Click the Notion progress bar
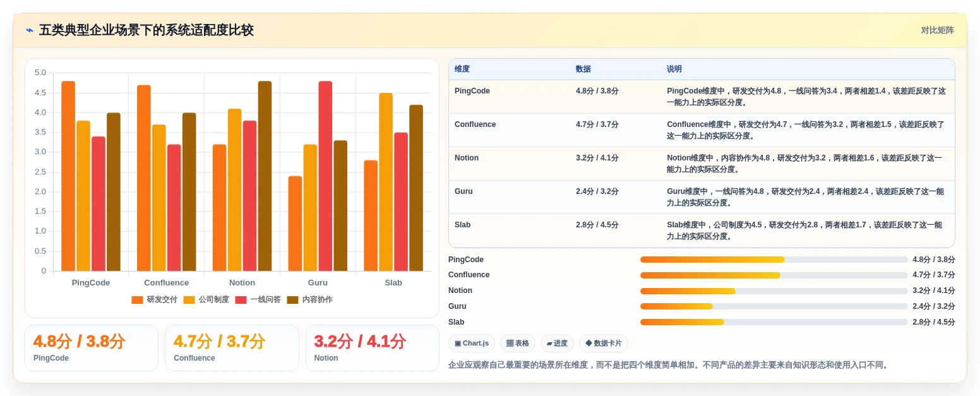 [774, 291]
